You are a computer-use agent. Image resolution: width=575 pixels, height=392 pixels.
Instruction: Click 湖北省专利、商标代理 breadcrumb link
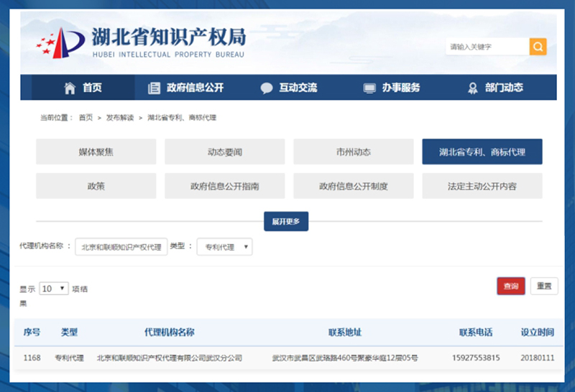[182, 118]
